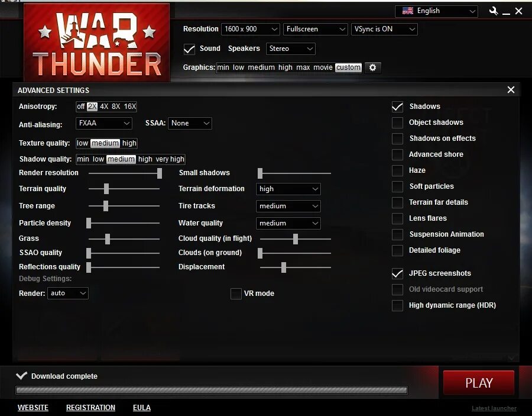This screenshot has width=532, height=416.
Task: Open the REGISTRATION link
Action: point(90,408)
